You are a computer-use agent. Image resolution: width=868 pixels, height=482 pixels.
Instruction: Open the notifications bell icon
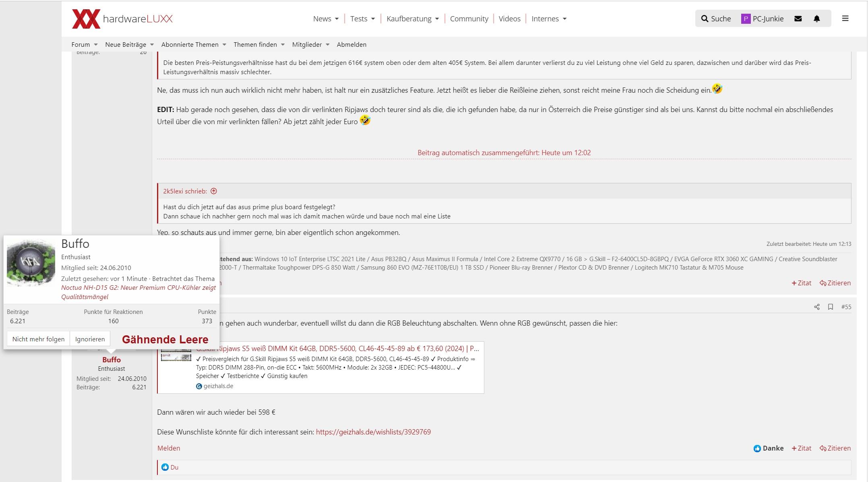pyautogui.click(x=816, y=19)
